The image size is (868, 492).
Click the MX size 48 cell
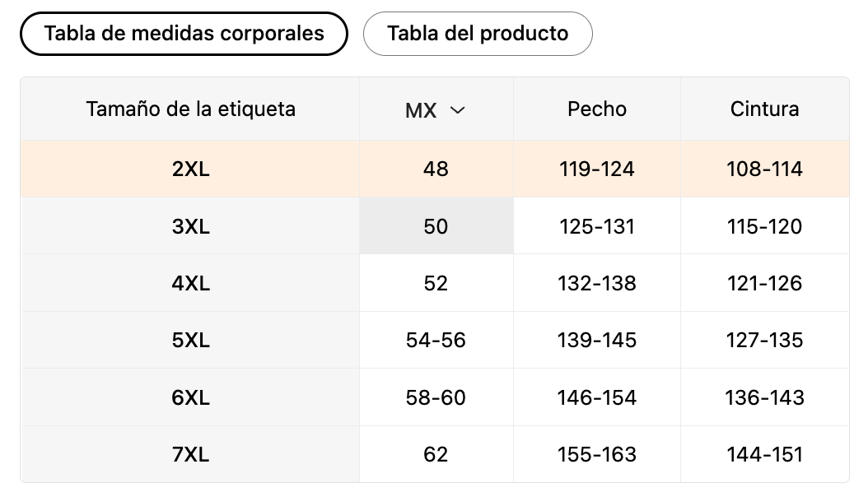(436, 169)
